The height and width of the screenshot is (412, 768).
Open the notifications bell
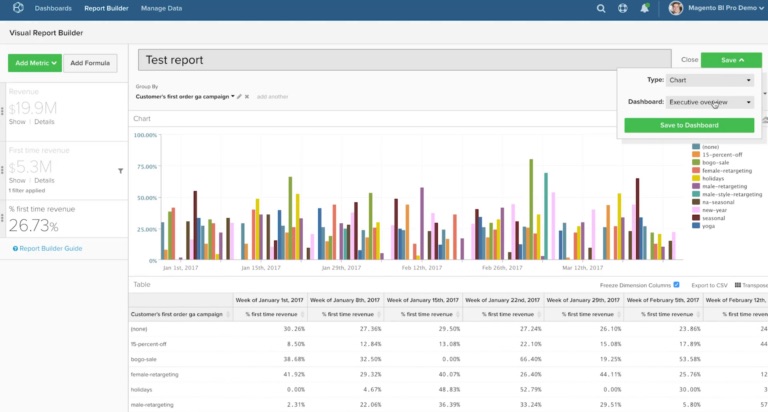(x=644, y=8)
